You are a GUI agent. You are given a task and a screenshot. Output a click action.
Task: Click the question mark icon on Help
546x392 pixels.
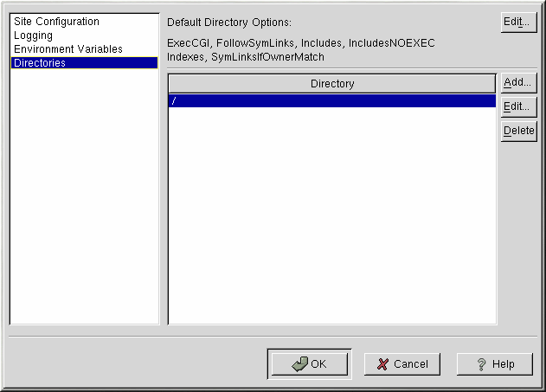(x=481, y=364)
